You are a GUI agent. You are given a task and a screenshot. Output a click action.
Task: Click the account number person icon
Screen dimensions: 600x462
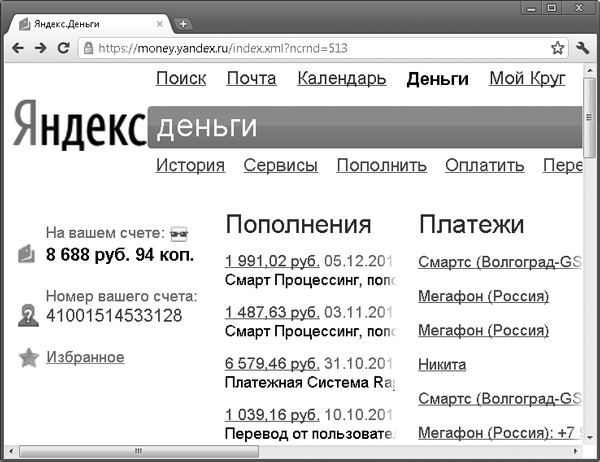pyautogui.click(x=28, y=316)
